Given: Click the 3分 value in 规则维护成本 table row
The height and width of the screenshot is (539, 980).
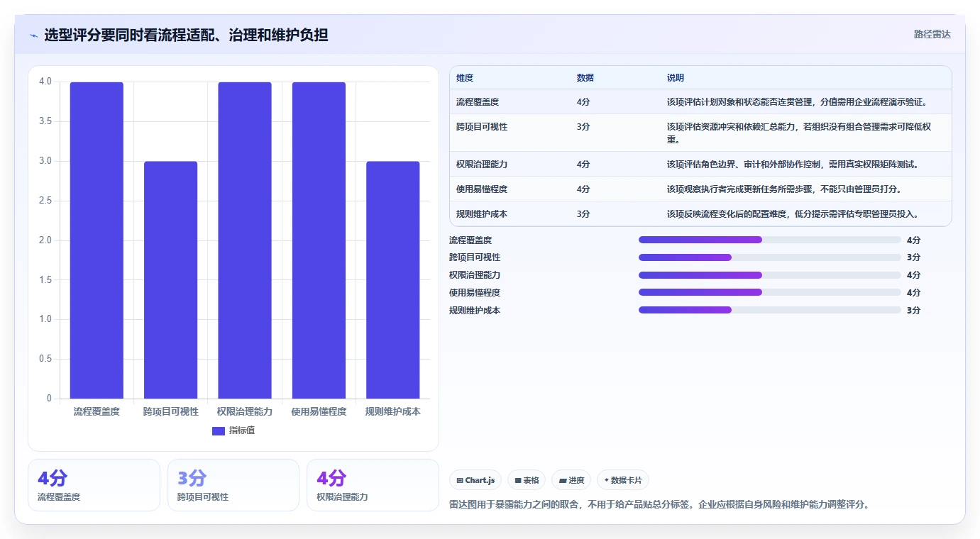Looking at the screenshot, I should [x=583, y=214].
